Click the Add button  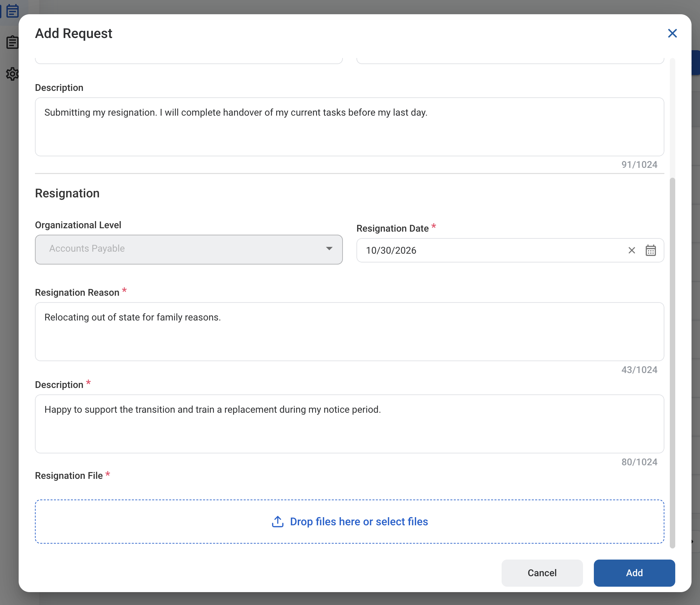[x=634, y=573]
